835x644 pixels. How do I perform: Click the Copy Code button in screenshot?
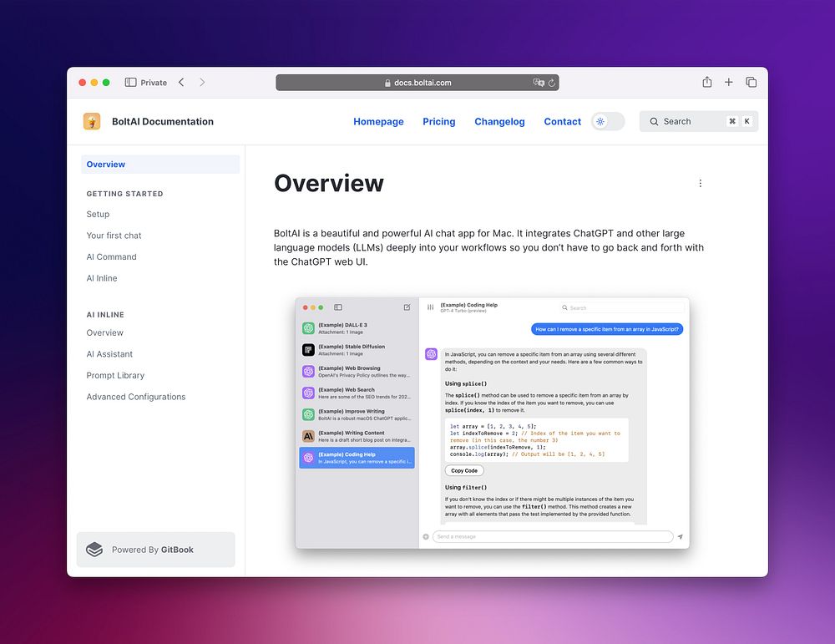pos(464,470)
